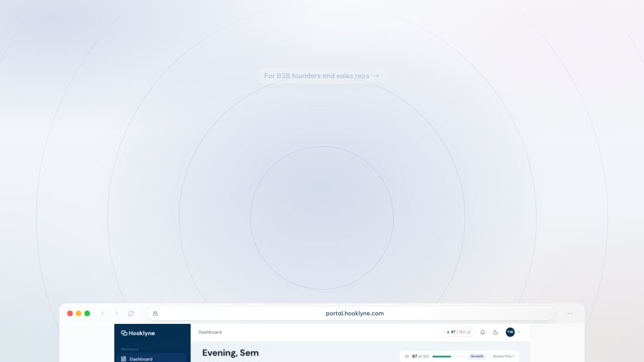Click the Dashboard breadcrumb title

tap(210, 332)
